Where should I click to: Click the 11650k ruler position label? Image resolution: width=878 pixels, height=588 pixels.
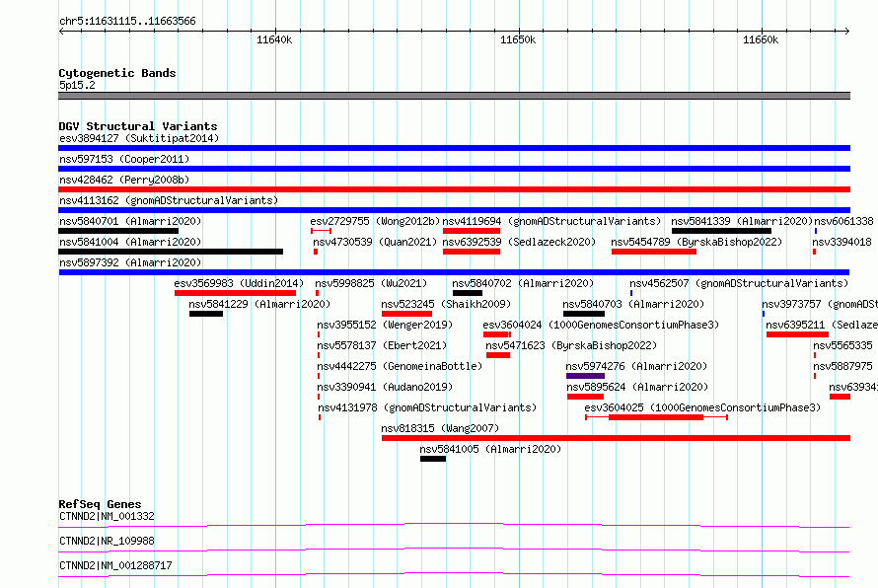tap(517, 39)
